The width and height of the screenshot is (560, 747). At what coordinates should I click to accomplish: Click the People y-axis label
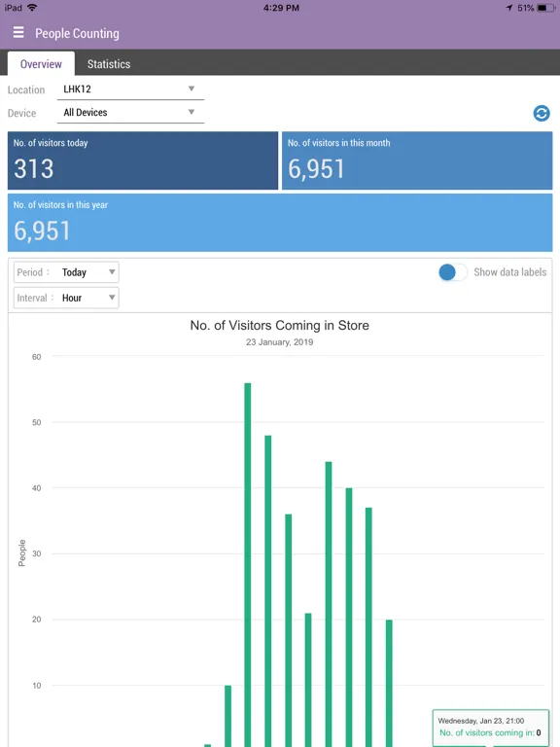(22, 553)
